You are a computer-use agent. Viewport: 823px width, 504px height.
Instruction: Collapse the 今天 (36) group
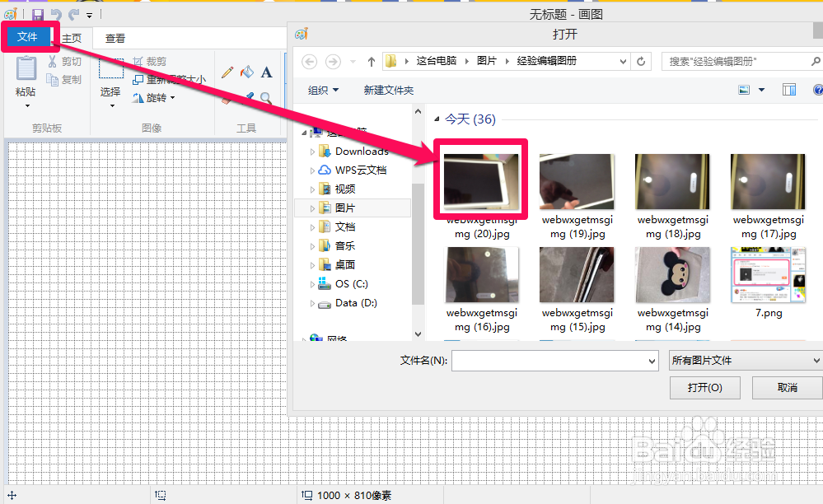[x=437, y=119]
